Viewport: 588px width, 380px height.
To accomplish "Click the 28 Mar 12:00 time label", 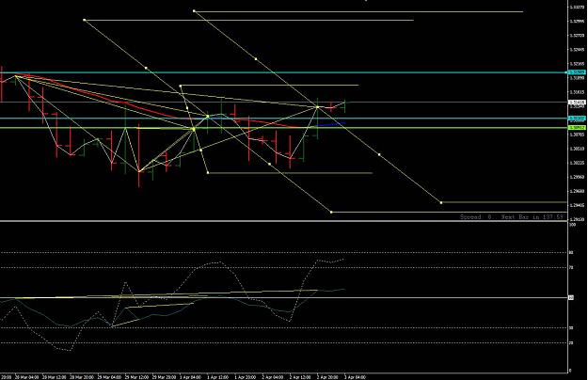I will [55, 377].
